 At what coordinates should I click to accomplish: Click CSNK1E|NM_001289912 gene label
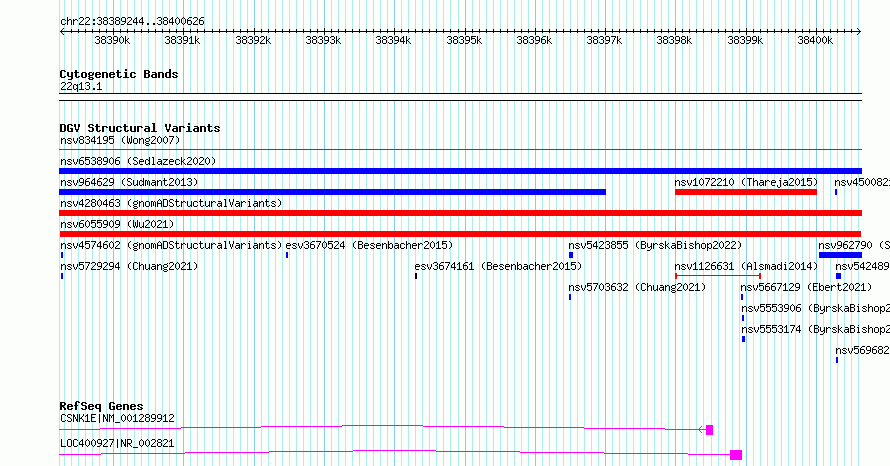[x=117, y=418]
